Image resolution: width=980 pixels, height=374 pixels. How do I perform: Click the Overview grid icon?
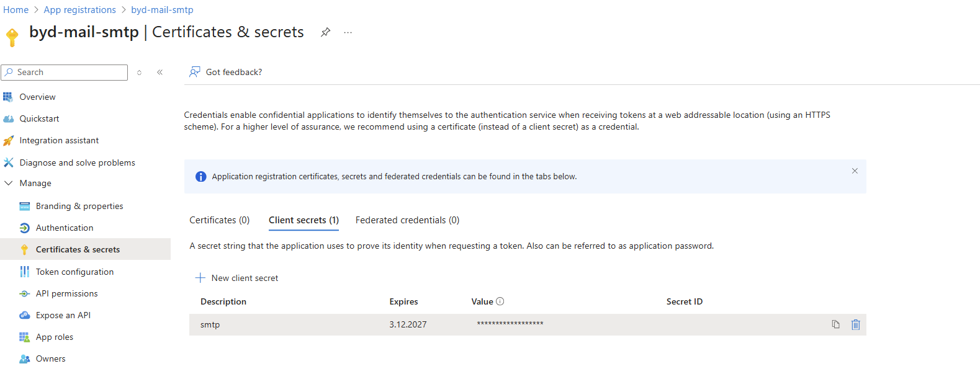tap(8, 97)
